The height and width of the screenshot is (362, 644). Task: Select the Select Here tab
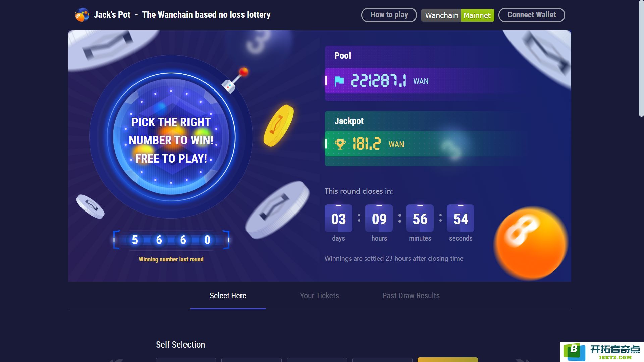tap(228, 296)
